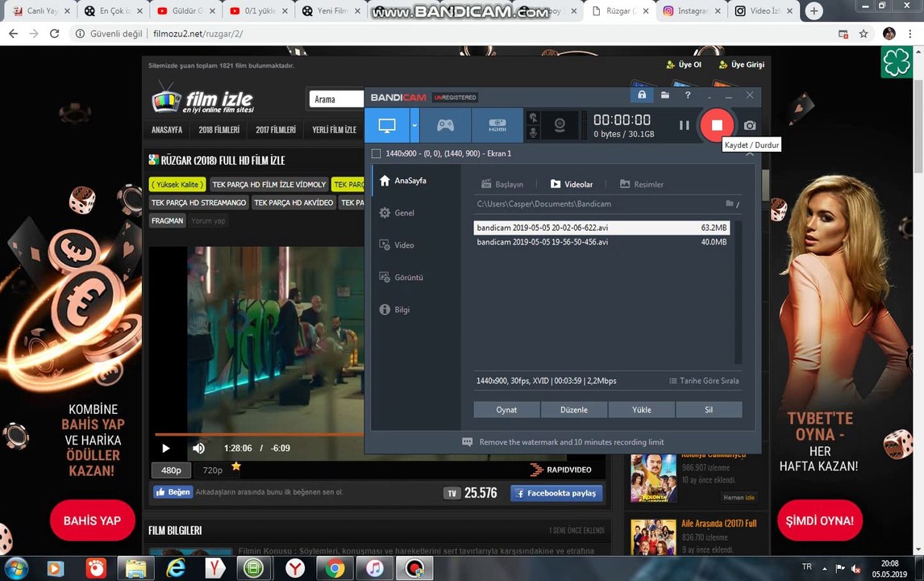
Task: Click the Bandicam lock icon
Action: (642, 95)
